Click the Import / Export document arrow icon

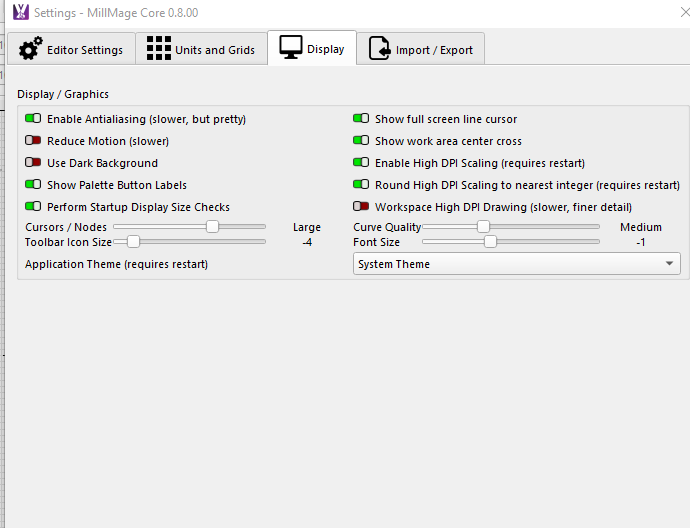tap(380, 49)
